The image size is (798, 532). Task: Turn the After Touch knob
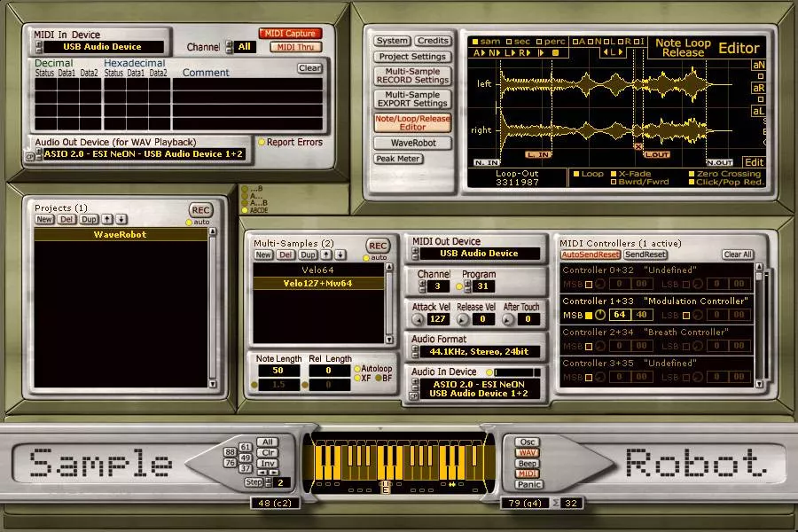coord(507,320)
